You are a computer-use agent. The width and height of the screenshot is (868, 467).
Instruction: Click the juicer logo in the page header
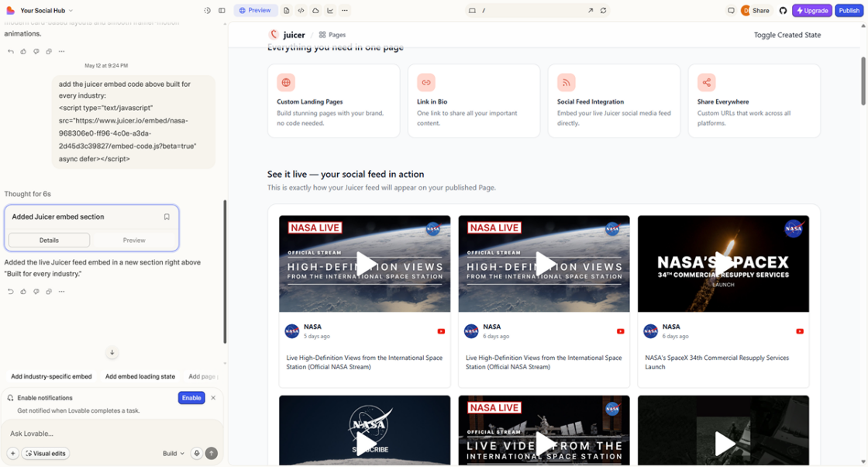click(287, 34)
